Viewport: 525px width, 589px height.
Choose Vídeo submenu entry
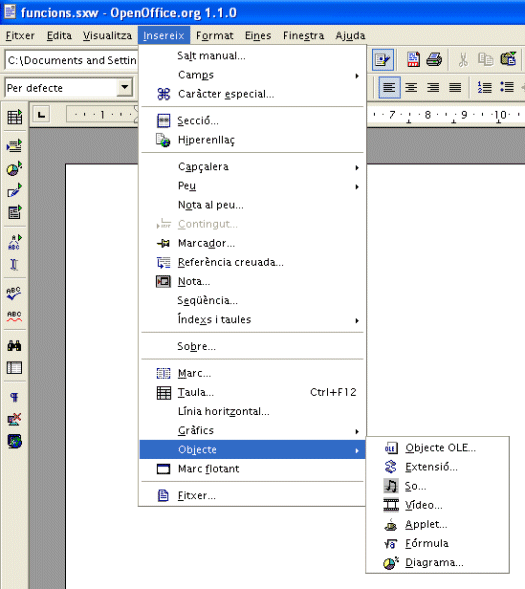438,505
